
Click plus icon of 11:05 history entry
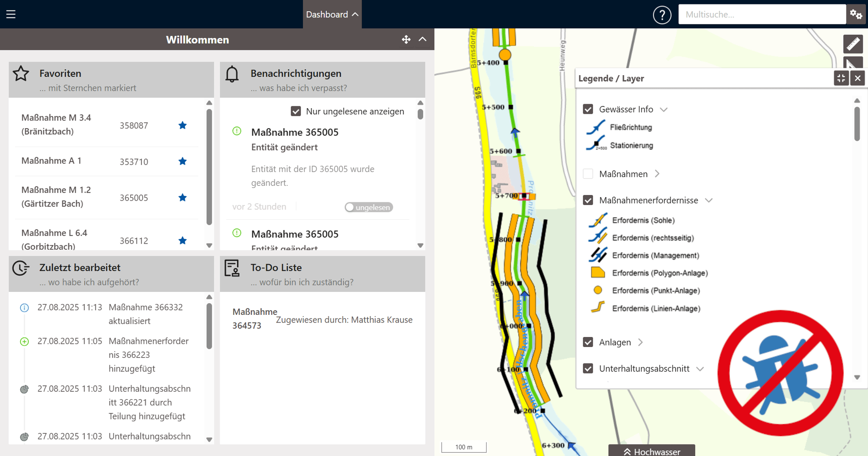coord(24,342)
